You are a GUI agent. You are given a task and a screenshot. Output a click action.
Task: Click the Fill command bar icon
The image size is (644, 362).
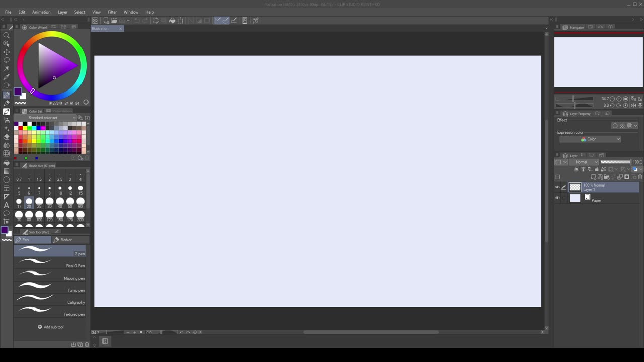172,21
